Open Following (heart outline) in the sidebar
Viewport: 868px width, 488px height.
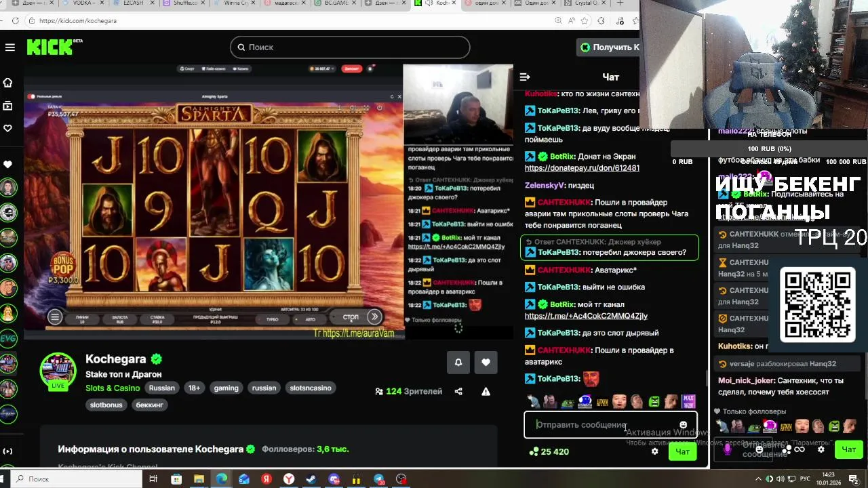(x=8, y=128)
